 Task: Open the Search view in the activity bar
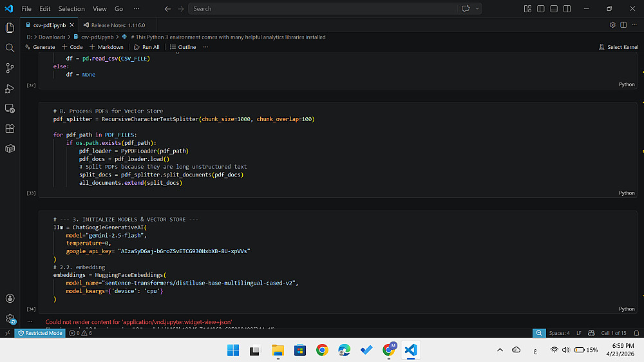click(10, 48)
